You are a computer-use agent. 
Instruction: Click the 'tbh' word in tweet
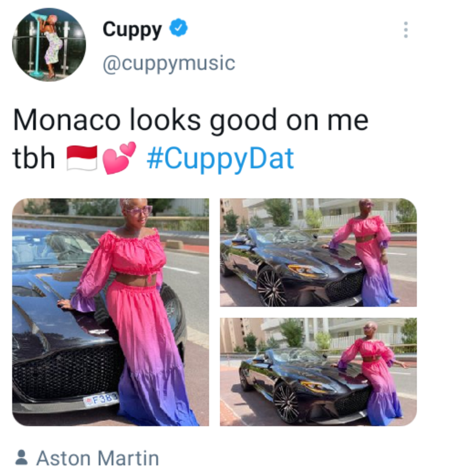pyautogui.click(x=34, y=158)
